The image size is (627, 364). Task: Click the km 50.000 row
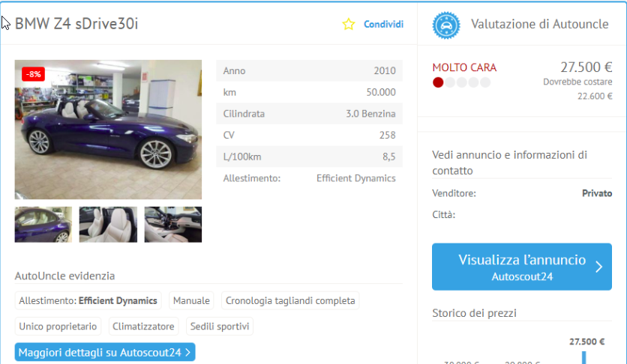[x=309, y=92]
